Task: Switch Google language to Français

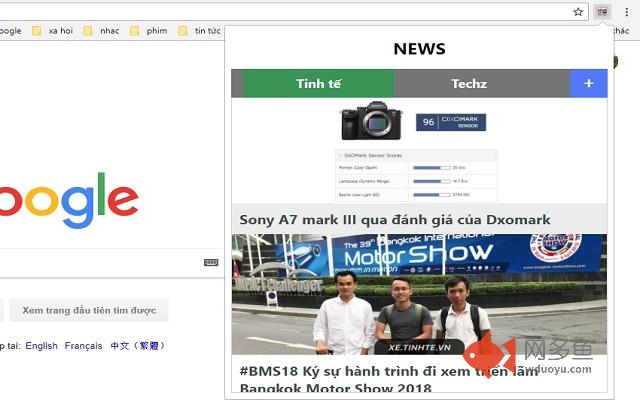Action: pyautogui.click(x=83, y=346)
